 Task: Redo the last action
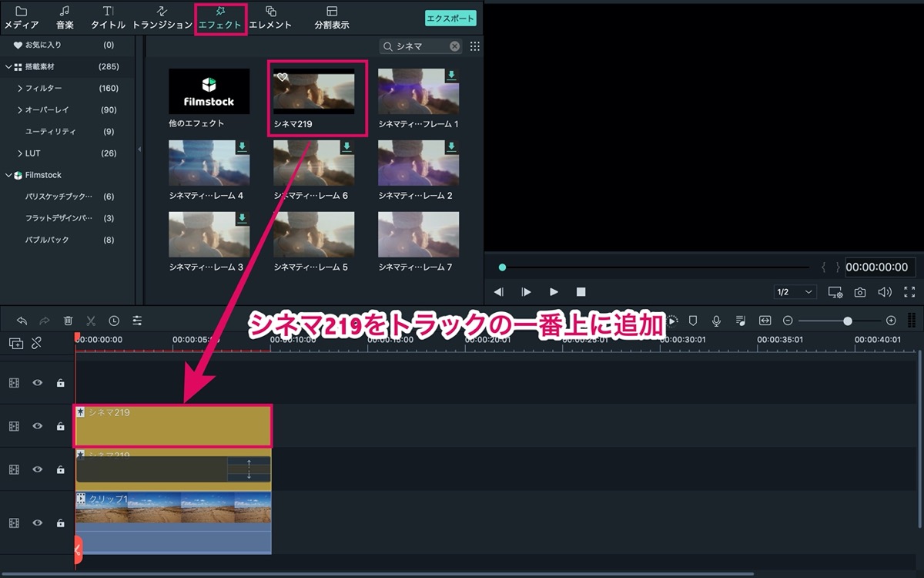coord(45,321)
